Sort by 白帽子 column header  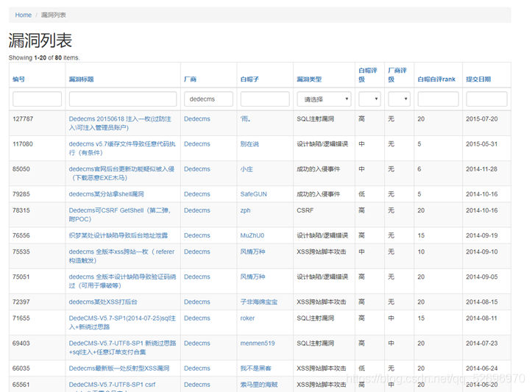click(249, 79)
